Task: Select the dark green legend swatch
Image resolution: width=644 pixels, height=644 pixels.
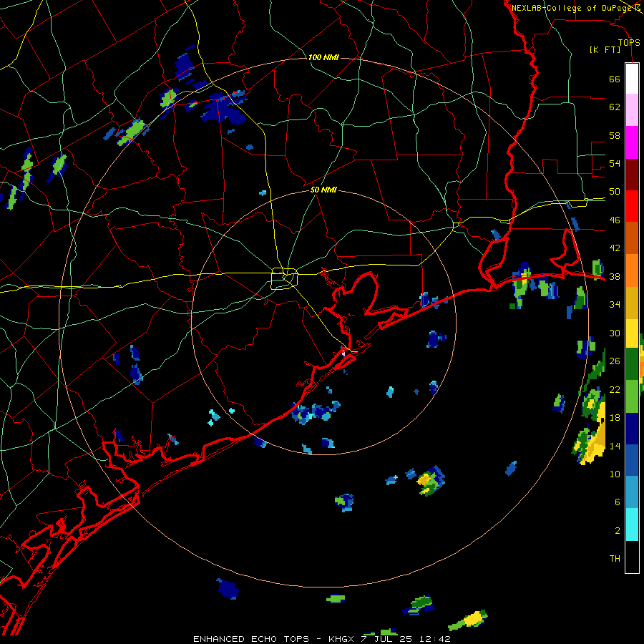Action: pos(632,364)
